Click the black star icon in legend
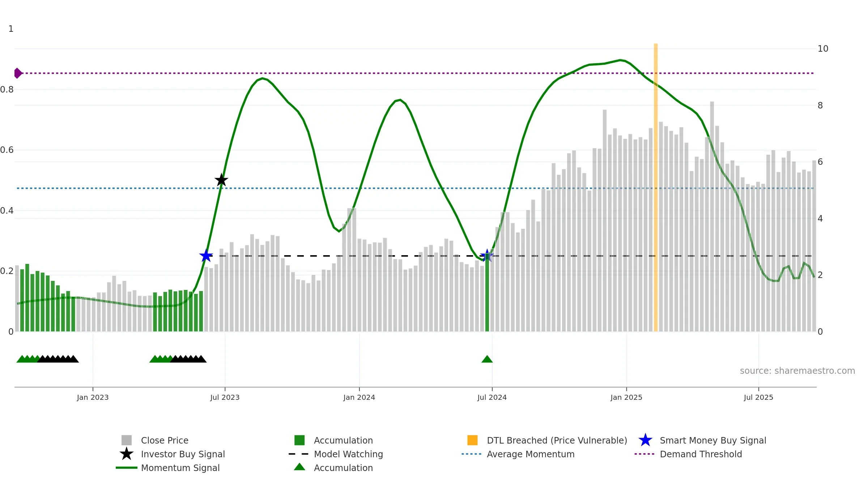Viewport: 868px width, 488px height. (127, 454)
